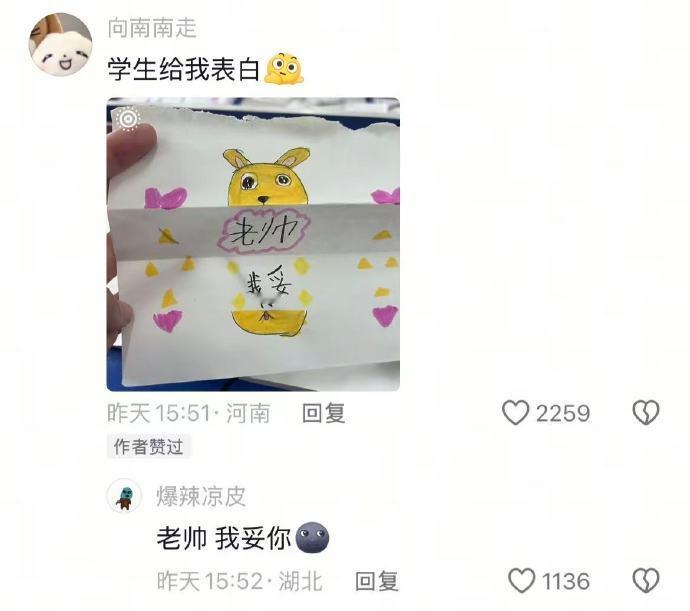Image resolution: width=690 pixels, height=611 pixels.
Task: Select reply text 老帅 我妥你
Action: click(224, 537)
